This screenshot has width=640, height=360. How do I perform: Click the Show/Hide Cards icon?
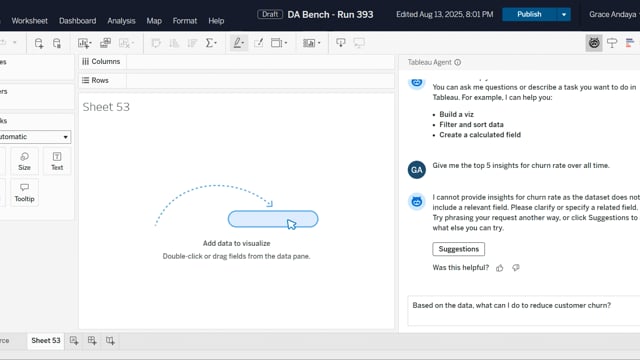pyautogui.click(x=309, y=43)
